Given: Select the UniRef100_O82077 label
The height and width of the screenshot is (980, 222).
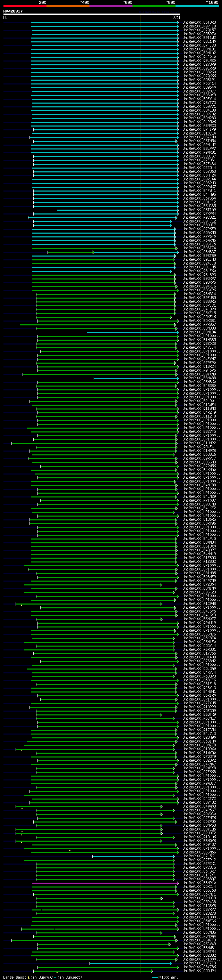Looking at the screenshot, I should [x=199, y=91].
